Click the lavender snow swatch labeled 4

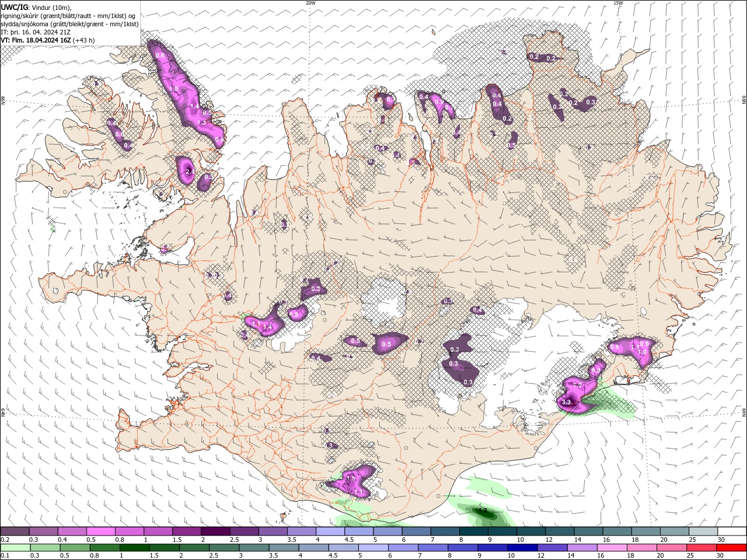[x=330, y=531]
